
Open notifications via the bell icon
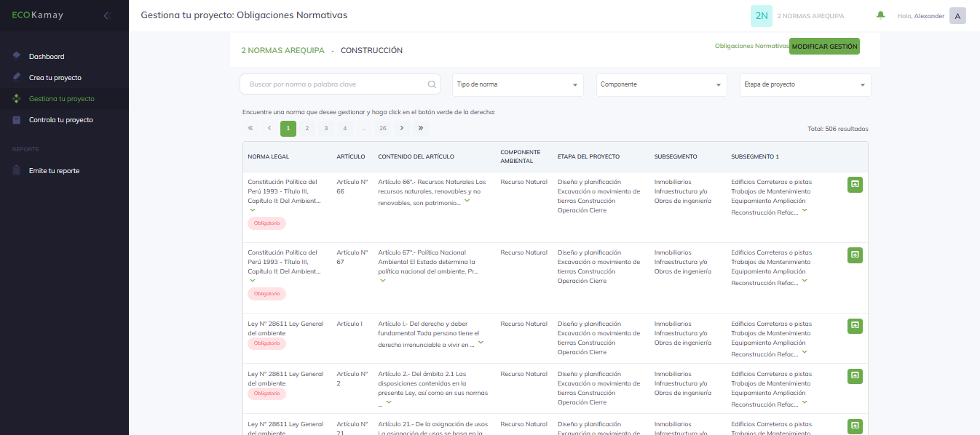click(x=881, y=15)
